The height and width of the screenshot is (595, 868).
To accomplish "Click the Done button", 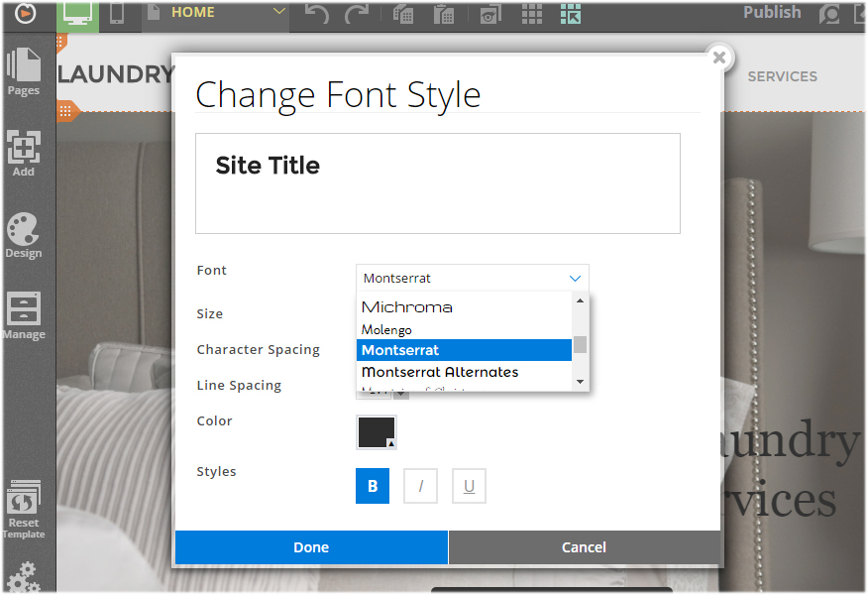I will coord(311,547).
